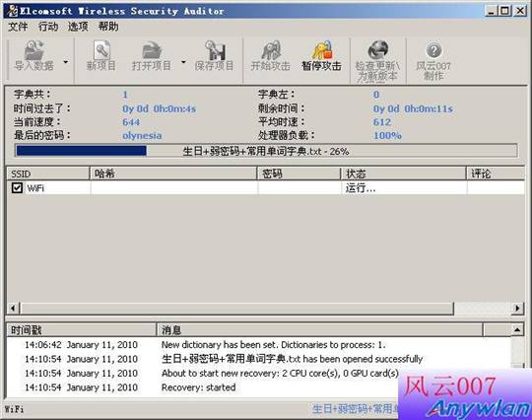Click the average speed value 612
The height and width of the screenshot is (420, 532).
[x=382, y=122]
